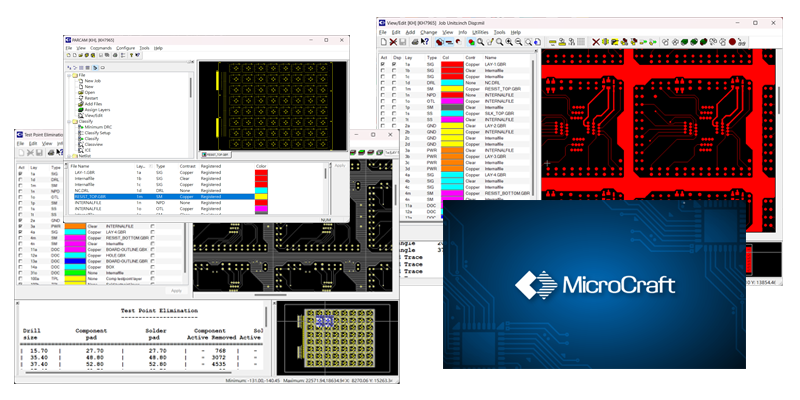Open Edit menu in Test Point Elimination window
This screenshot has width=800, height=400.
[x=33, y=143]
